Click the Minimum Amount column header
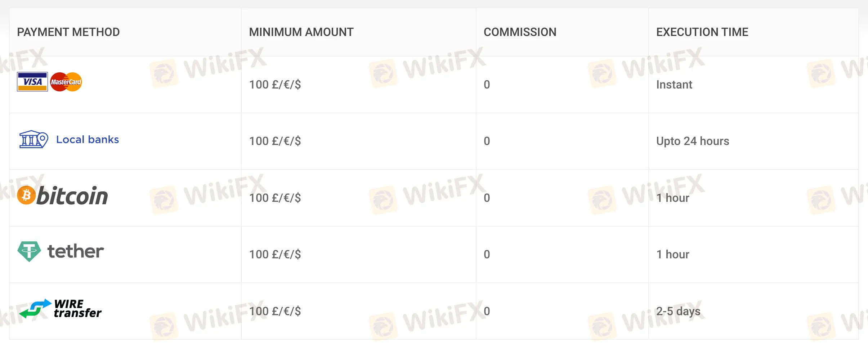The width and height of the screenshot is (868, 349). coord(301,32)
